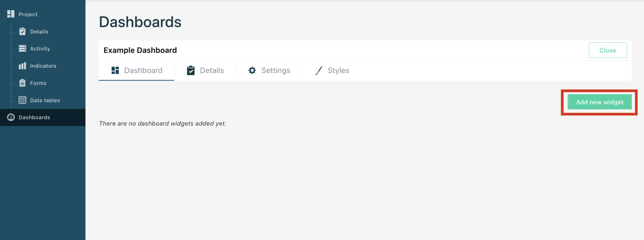Click the Project grid icon in sidebar
The width and height of the screenshot is (644, 240).
click(11, 14)
